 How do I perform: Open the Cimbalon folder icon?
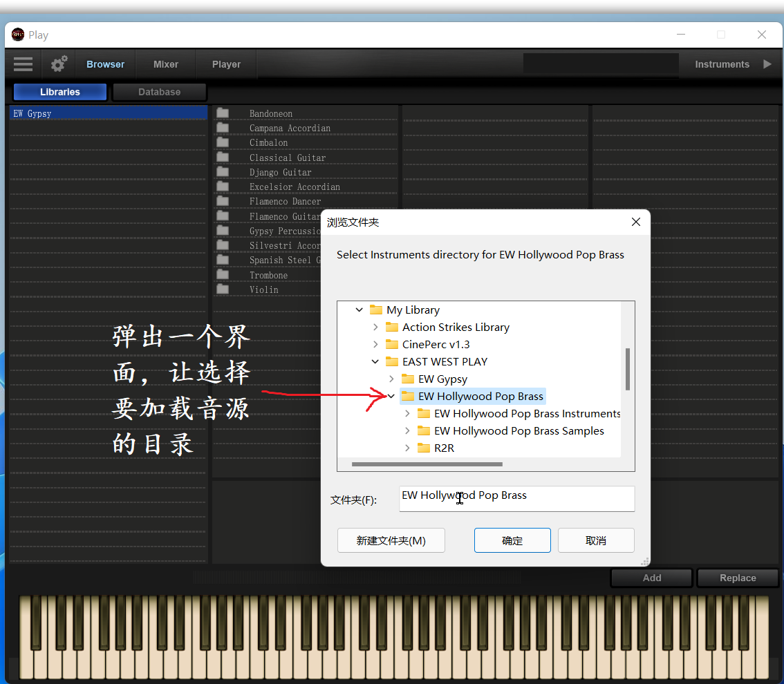(x=223, y=142)
